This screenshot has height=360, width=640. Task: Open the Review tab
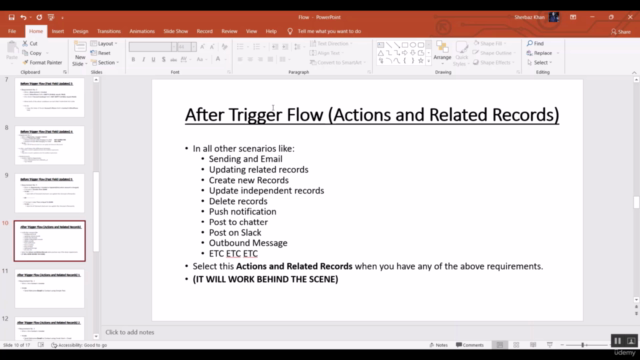229,31
